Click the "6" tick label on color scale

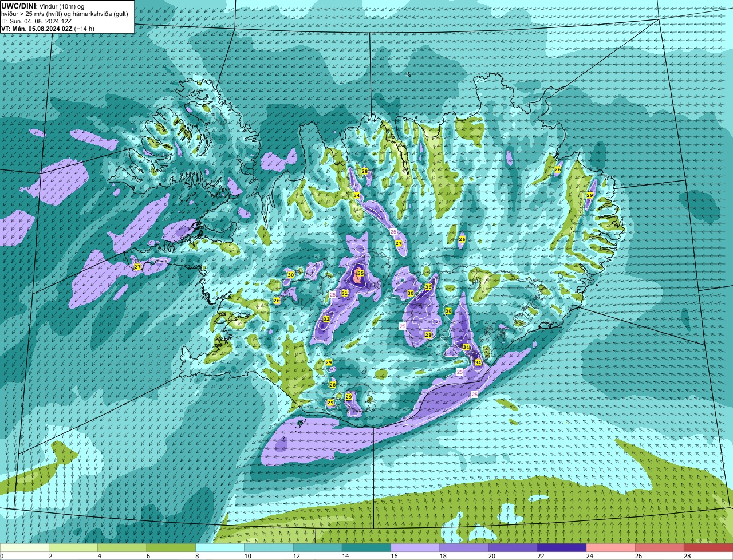[x=148, y=556]
